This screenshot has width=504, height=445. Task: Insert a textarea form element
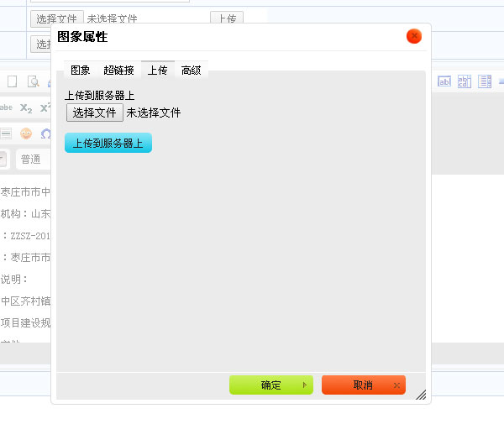464,81
